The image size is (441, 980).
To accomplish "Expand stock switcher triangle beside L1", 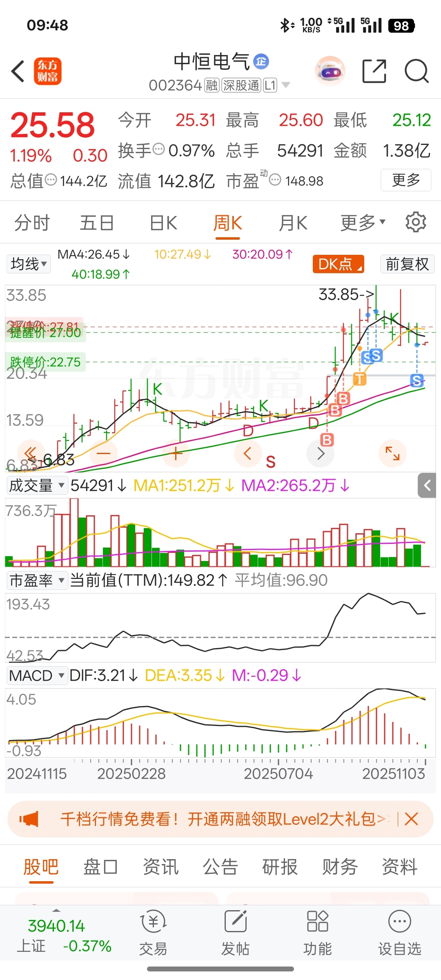I will 286,85.
